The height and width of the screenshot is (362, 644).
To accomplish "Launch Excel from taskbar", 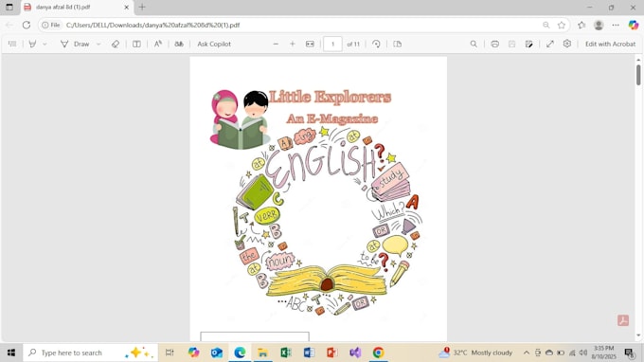I will (x=286, y=353).
